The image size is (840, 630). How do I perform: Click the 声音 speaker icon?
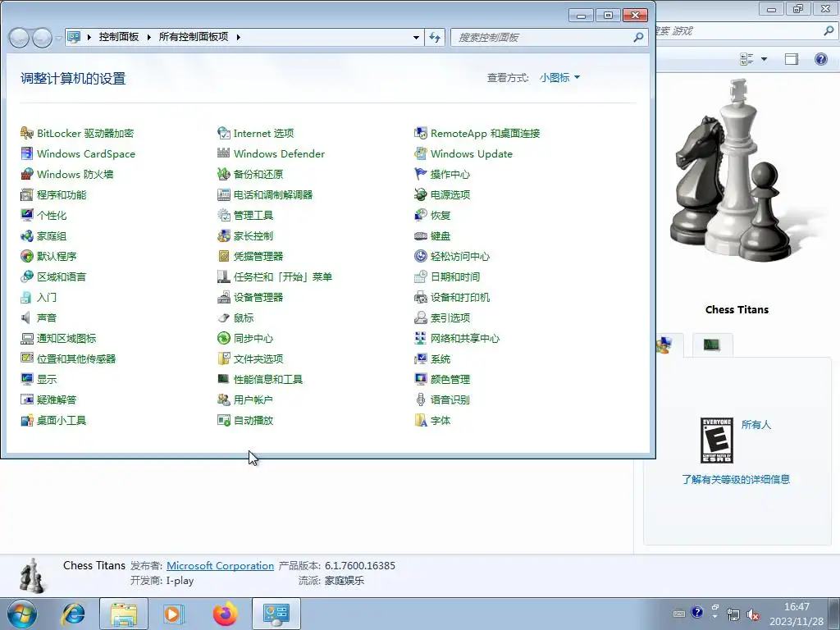click(27, 317)
